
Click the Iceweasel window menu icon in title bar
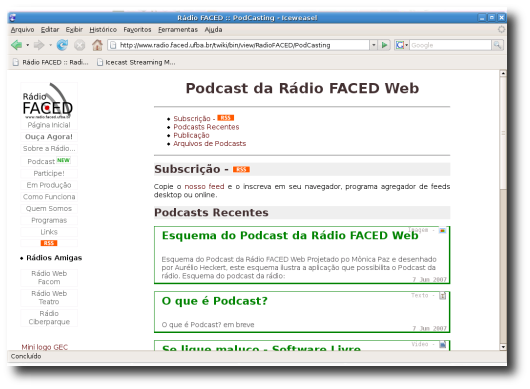click(13, 18)
